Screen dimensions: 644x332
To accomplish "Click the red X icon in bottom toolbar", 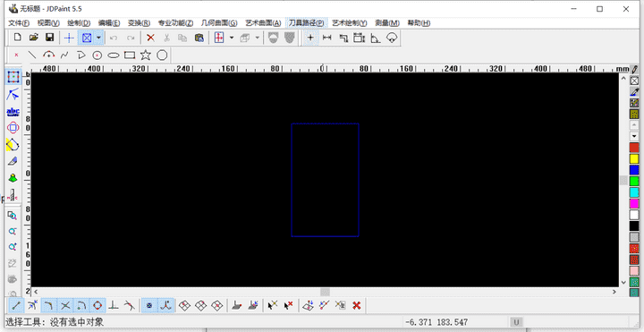I will [357, 305].
